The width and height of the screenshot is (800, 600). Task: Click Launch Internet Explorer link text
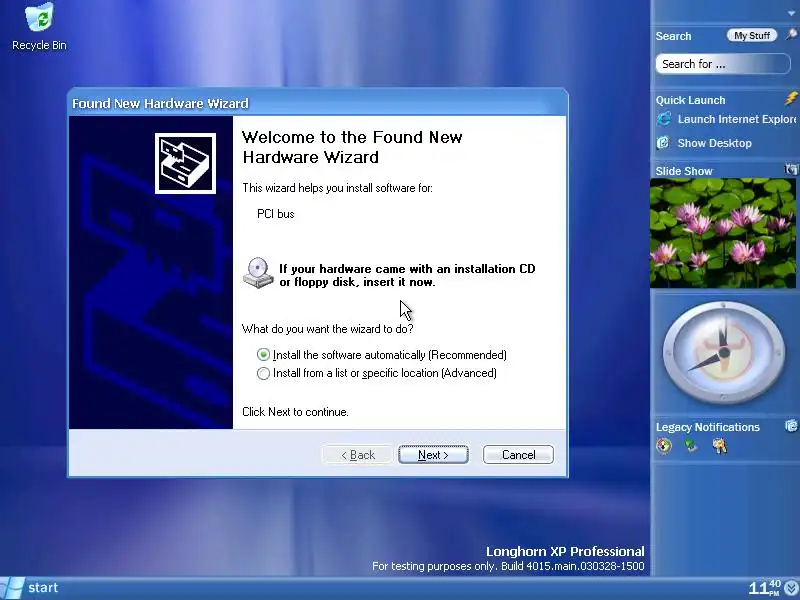coord(737,119)
